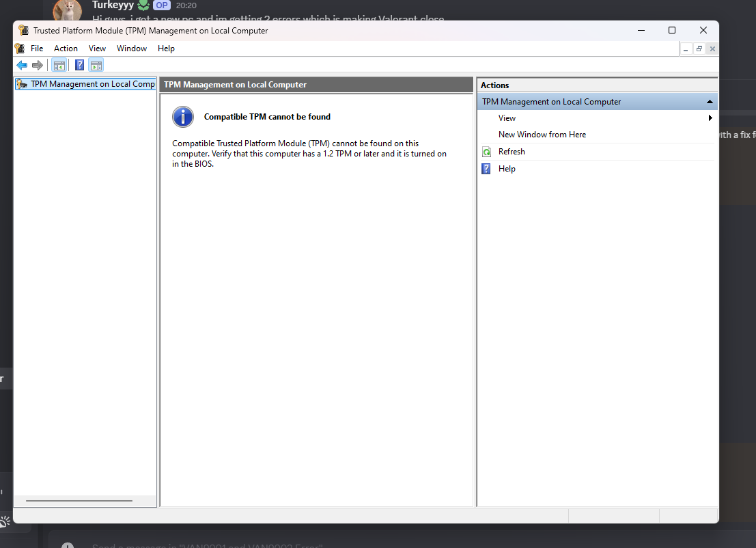Screen dimensions: 756x548
Task: Expand the View submenu arrow in the Actions pane
Action: pos(710,118)
